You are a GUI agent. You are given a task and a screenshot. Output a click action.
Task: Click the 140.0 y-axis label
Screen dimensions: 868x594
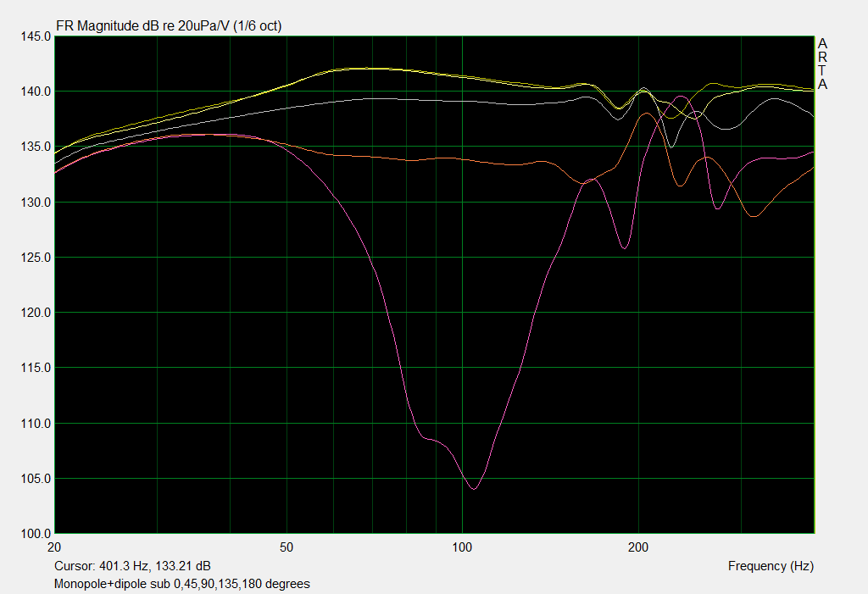(x=36, y=92)
